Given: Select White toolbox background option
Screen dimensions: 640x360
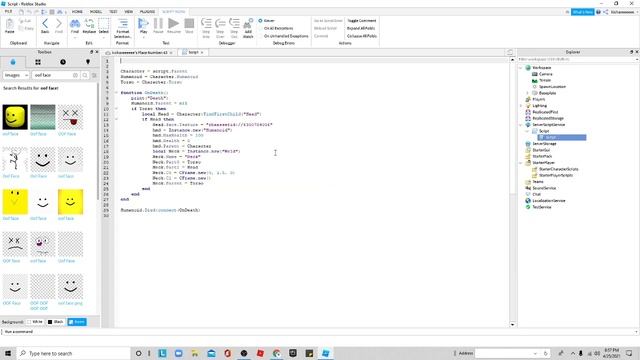Looking at the screenshot, I should click(x=35, y=322).
